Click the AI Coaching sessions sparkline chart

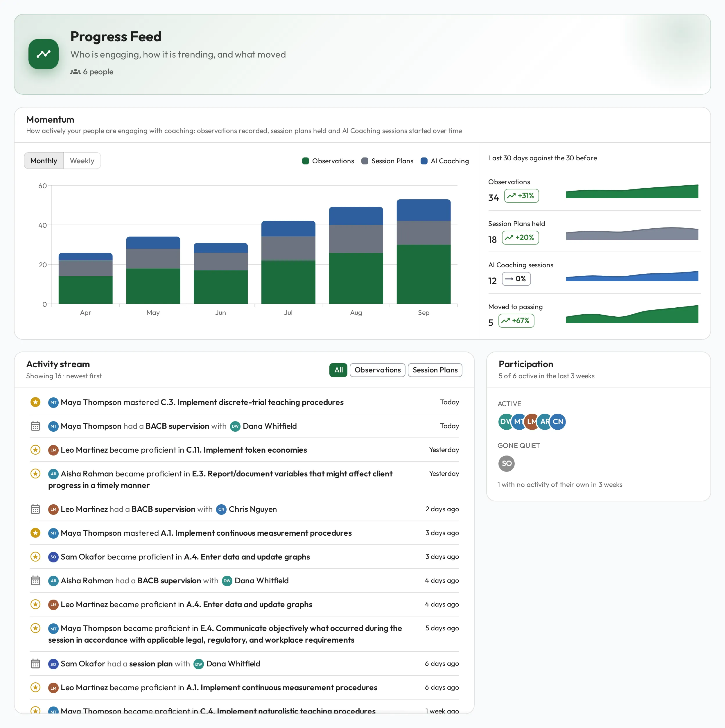[632, 276]
